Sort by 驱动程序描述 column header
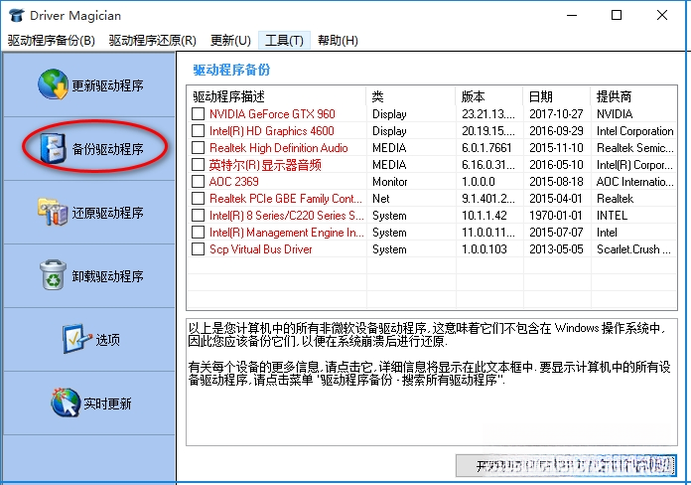 [x=277, y=96]
